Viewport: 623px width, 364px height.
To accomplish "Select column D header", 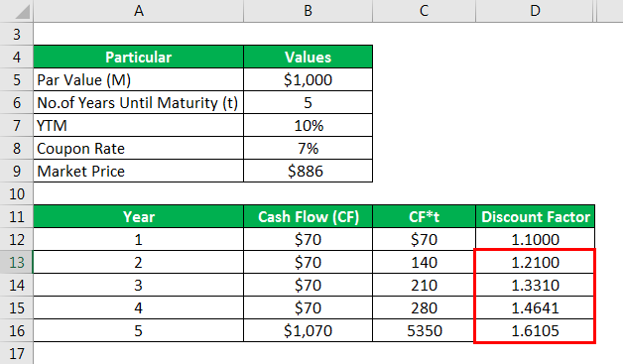I will pyautogui.click(x=535, y=11).
